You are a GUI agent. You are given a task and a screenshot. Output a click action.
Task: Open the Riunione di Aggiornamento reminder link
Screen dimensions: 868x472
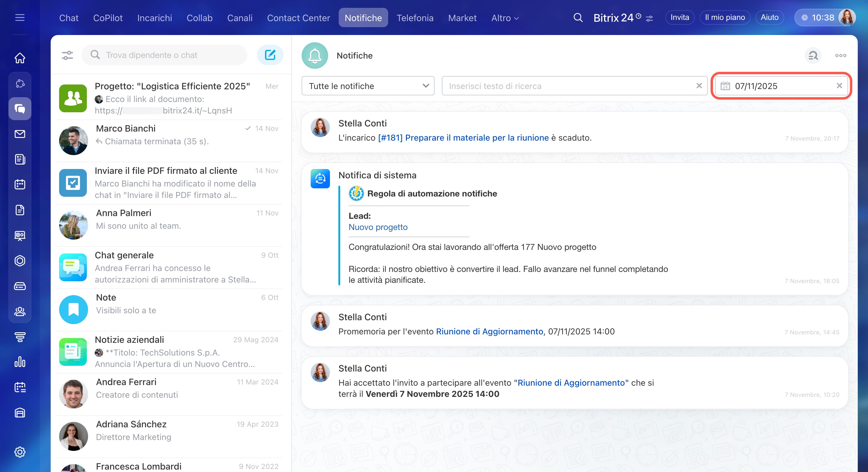pos(489,331)
